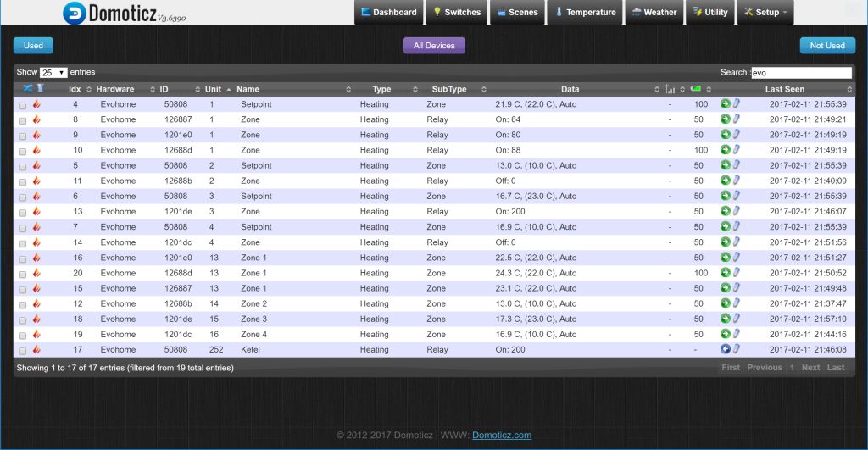Click blue arrow icon for Ketel row

point(726,348)
